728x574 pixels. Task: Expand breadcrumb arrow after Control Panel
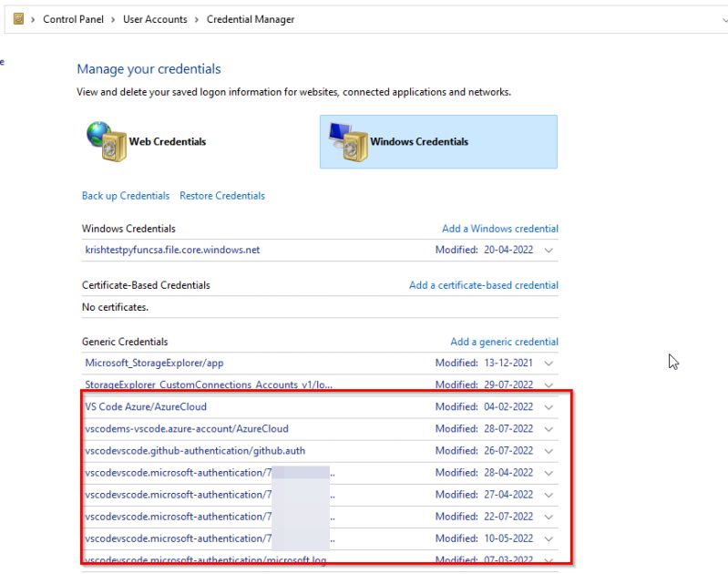tap(113, 19)
